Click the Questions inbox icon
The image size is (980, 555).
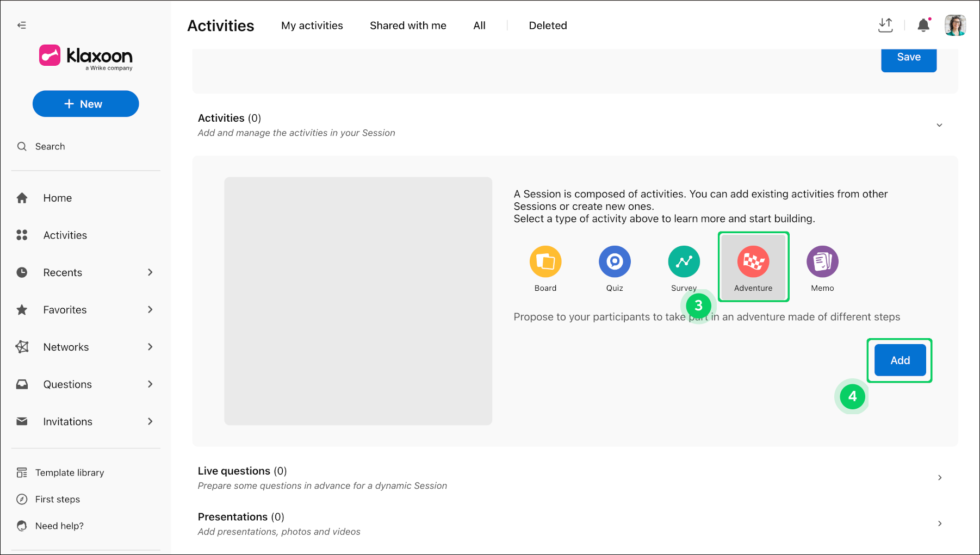click(x=22, y=384)
